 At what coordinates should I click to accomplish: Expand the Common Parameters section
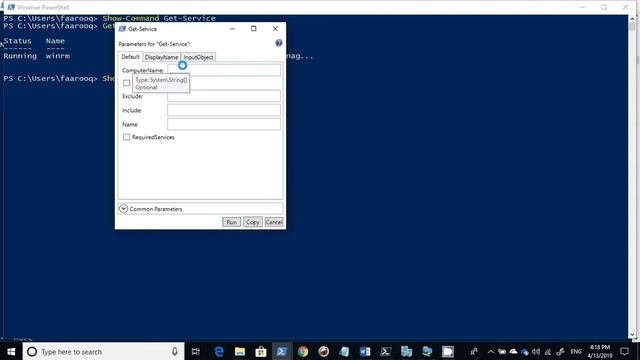123,209
